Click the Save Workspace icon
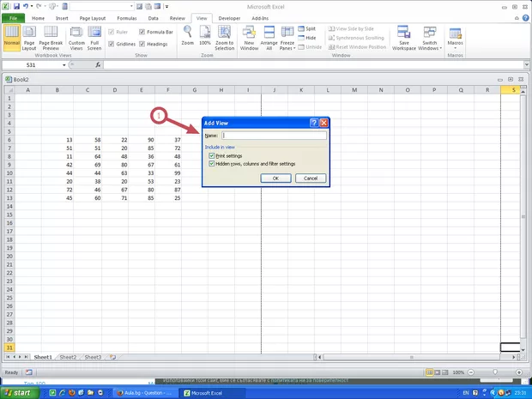 click(404, 37)
